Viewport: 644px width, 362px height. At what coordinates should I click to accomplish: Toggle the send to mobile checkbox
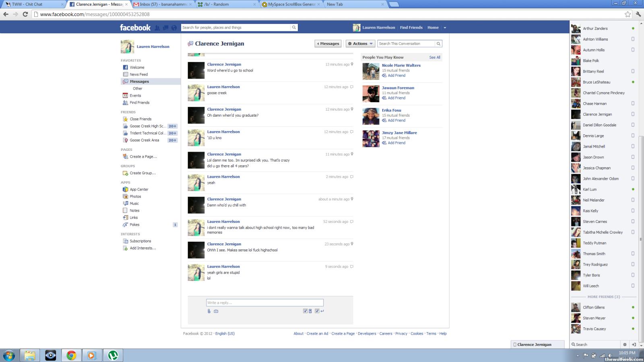pos(305,311)
